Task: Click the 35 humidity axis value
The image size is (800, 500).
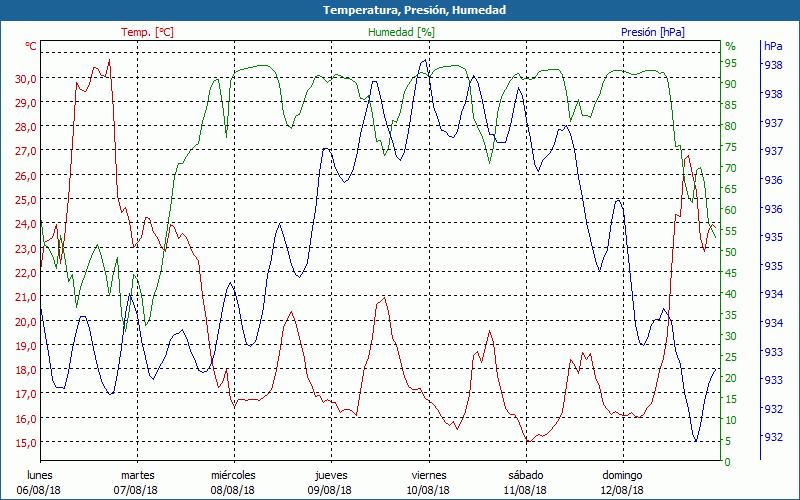Action: pos(731,315)
